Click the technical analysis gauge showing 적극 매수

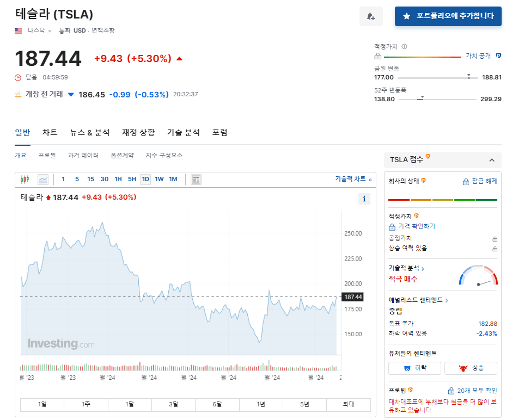coord(478,277)
